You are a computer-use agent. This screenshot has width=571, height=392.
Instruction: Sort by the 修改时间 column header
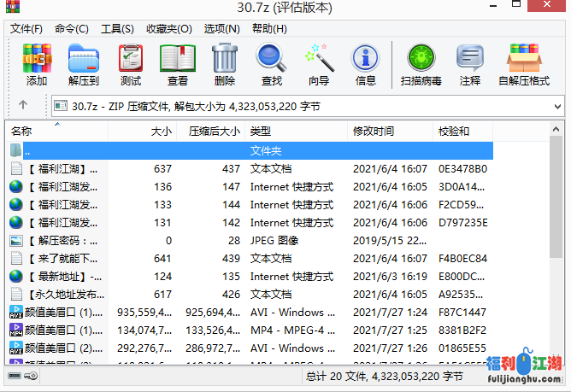tap(374, 132)
